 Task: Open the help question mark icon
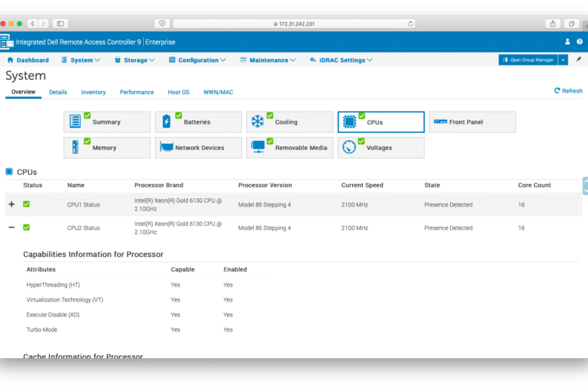580,41
